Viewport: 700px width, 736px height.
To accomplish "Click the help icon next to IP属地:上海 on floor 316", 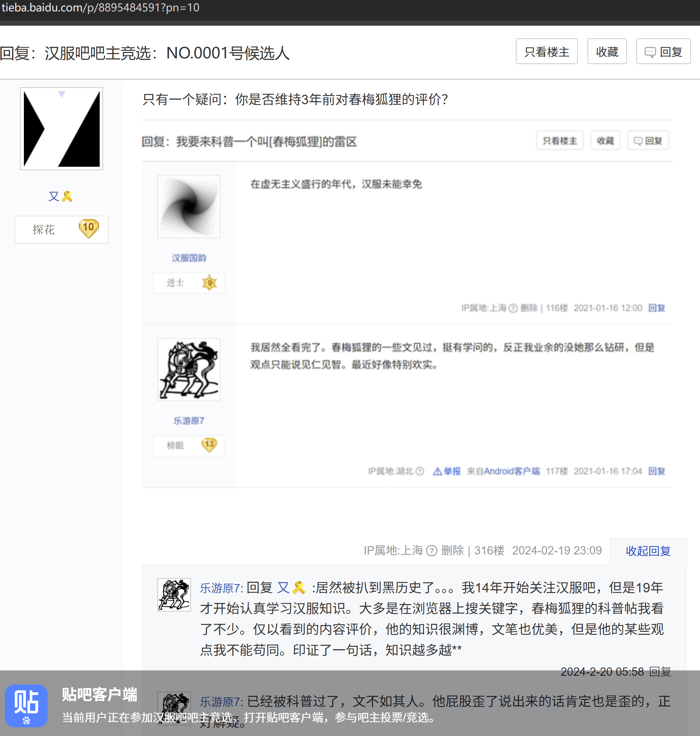I will (432, 551).
